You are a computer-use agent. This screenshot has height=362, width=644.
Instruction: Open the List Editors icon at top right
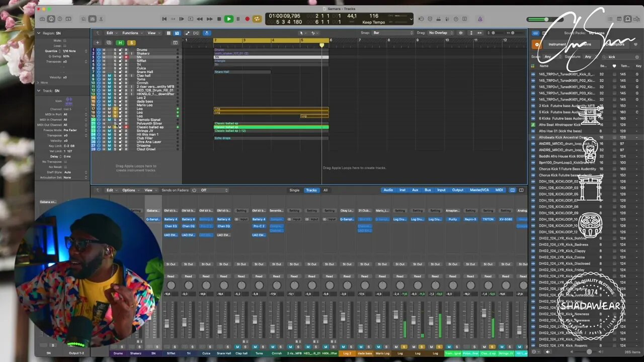pyautogui.click(x=610, y=19)
